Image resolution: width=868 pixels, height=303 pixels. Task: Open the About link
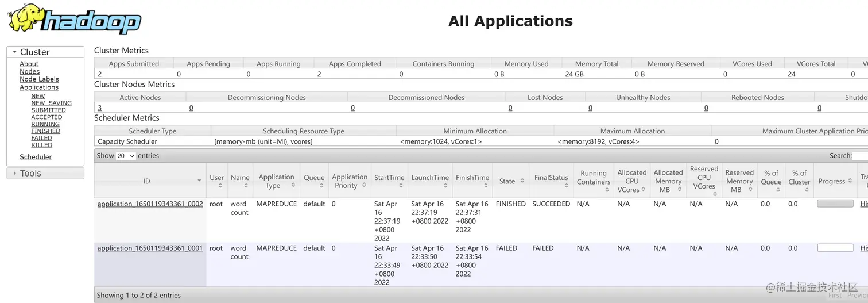tap(29, 64)
